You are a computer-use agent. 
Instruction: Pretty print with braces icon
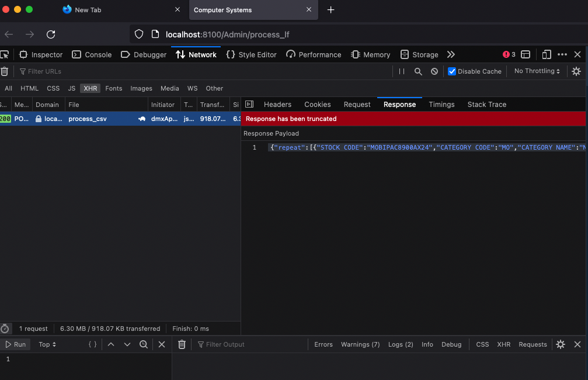93,344
